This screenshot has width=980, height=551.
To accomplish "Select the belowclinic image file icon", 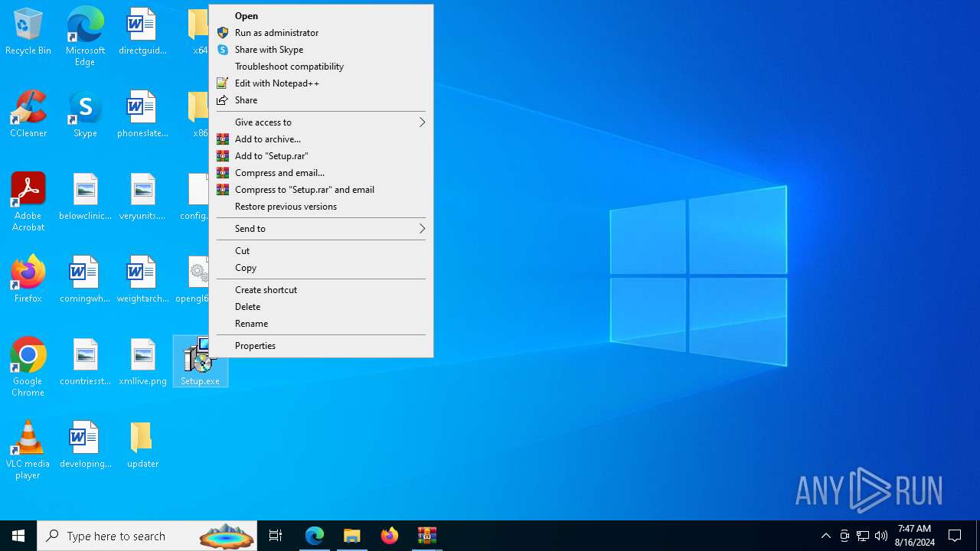I will click(85, 197).
